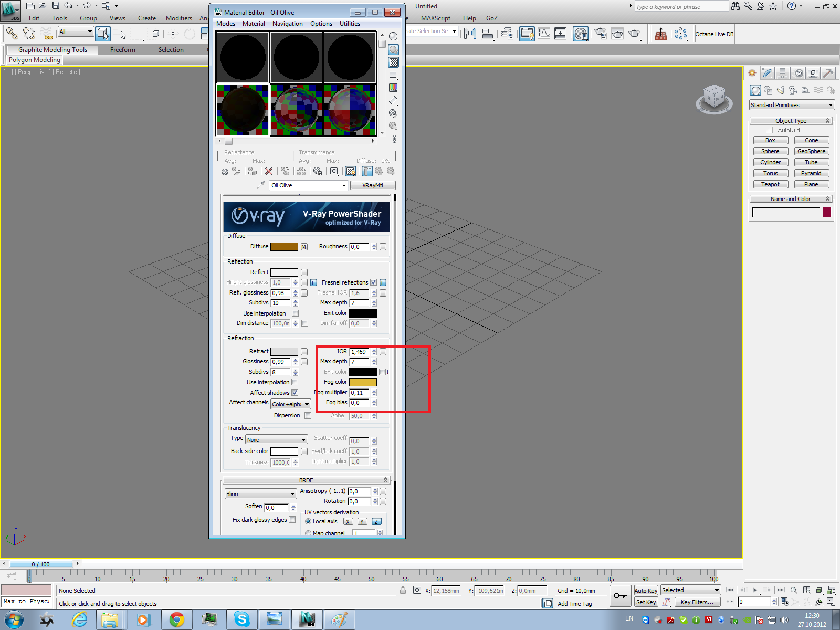Screen dimensions: 840x630
Task: Click the ViewCube in the Perspective viewport
Action: (x=714, y=98)
